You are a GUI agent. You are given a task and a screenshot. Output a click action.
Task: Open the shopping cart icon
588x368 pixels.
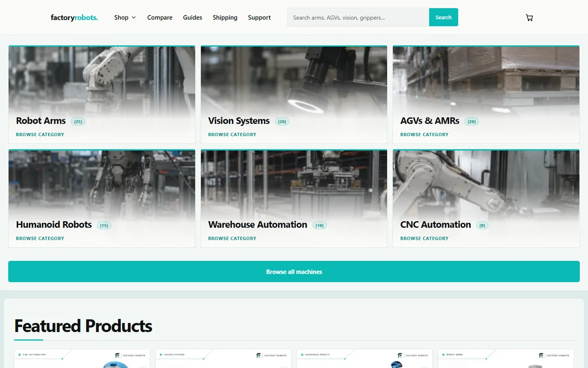tap(529, 17)
